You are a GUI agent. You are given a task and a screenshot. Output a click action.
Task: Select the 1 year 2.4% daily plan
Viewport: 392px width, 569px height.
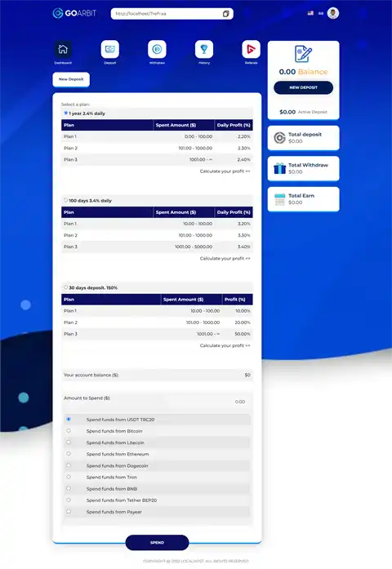point(65,113)
